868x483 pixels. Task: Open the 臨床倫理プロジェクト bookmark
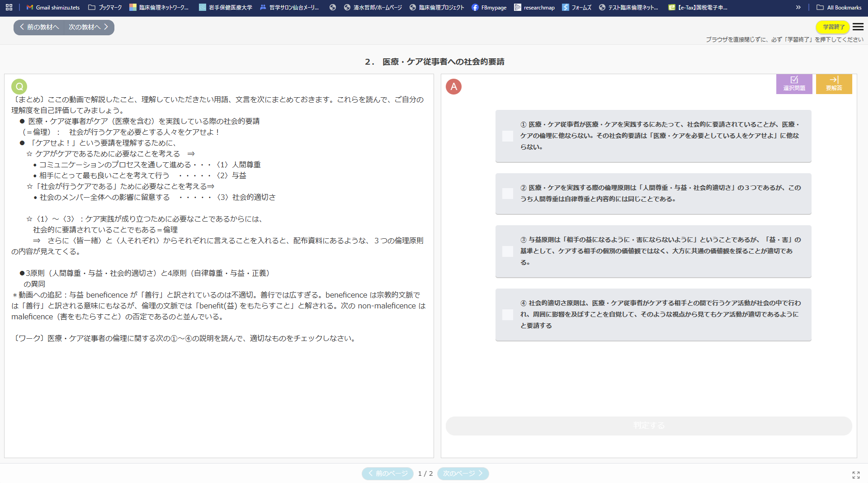coord(436,7)
